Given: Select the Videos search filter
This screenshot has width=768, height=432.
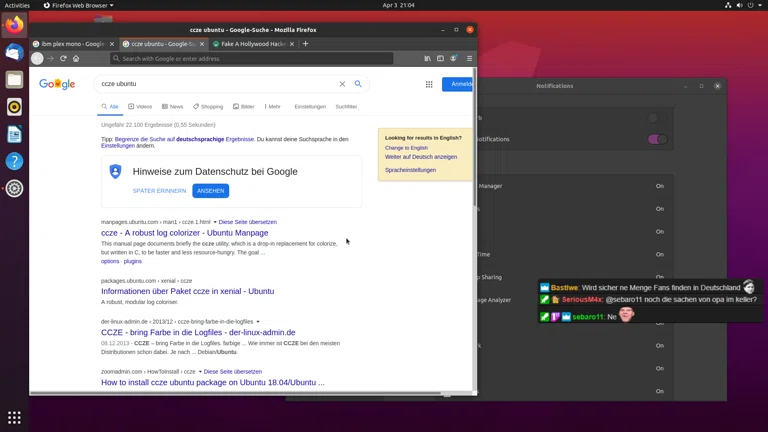Looking at the screenshot, I should pos(140,106).
